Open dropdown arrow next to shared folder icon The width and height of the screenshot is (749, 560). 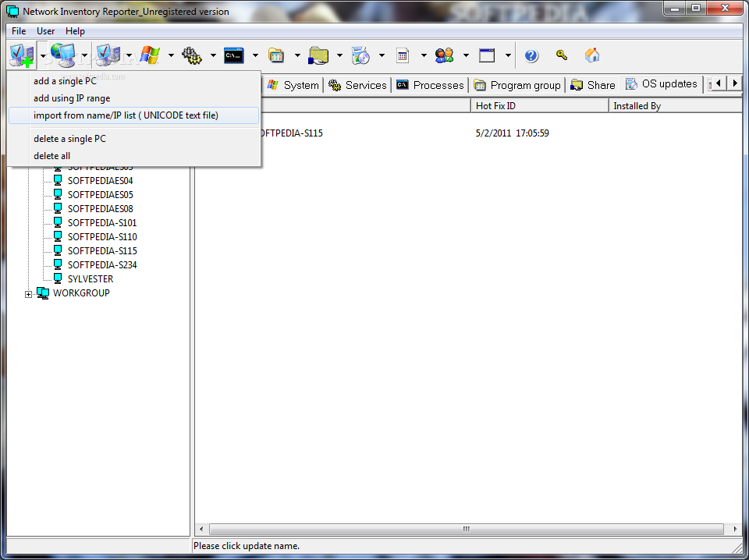coord(339,55)
